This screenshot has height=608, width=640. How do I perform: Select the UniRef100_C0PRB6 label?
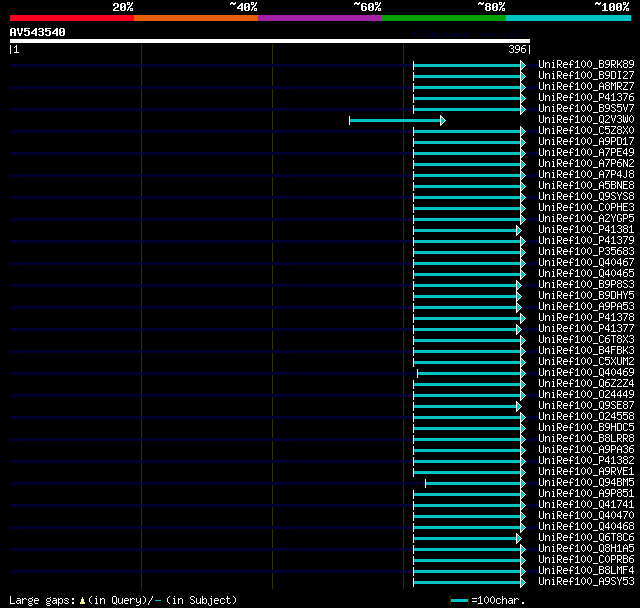586,560
